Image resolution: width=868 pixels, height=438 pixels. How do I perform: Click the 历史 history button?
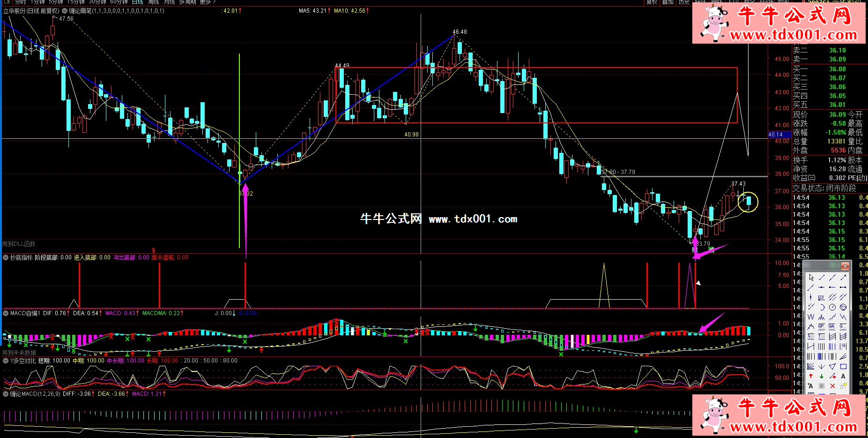(x=684, y=2)
